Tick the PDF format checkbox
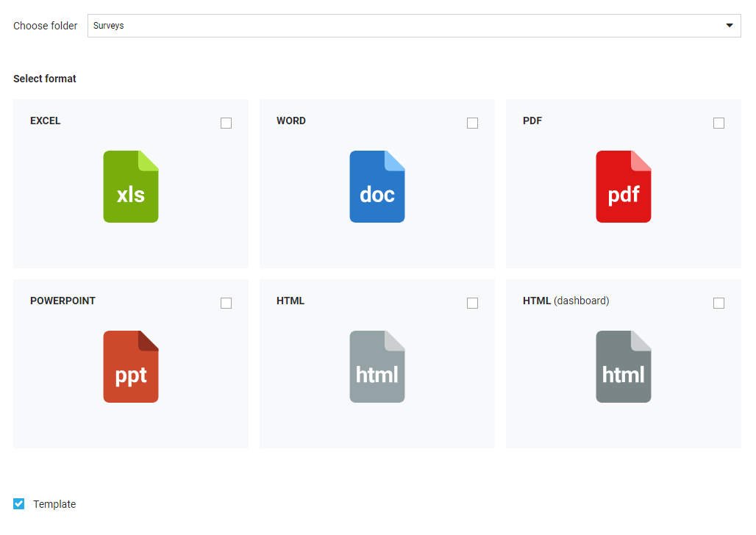The image size is (756, 535). point(719,123)
